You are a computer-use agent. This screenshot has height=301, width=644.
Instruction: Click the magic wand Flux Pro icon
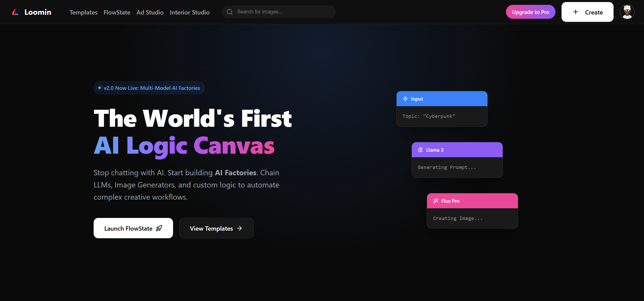[436, 201]
